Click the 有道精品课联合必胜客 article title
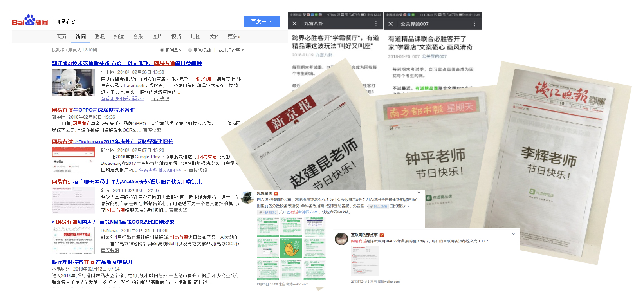The height and width of the screenshot is (300, 644). (x=430, y=43)
